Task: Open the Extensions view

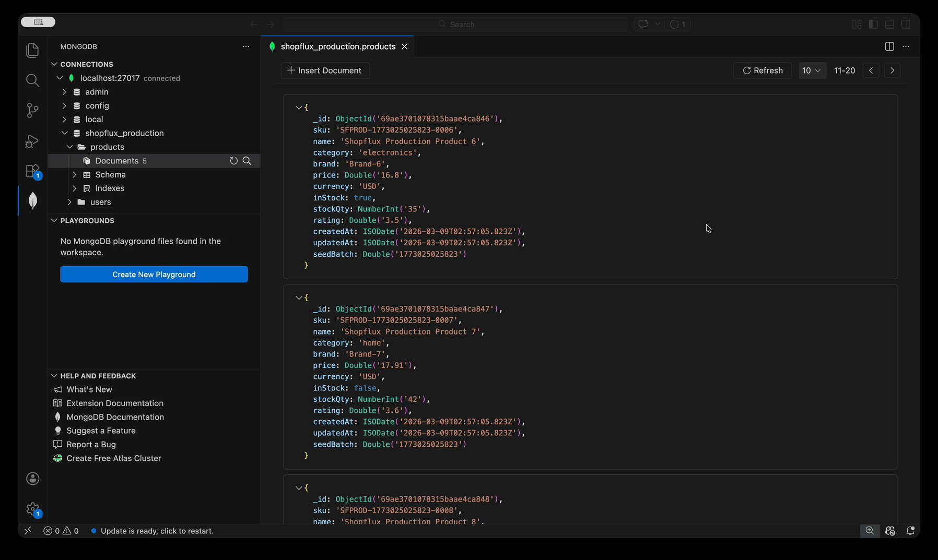Action: click(32, 171)
